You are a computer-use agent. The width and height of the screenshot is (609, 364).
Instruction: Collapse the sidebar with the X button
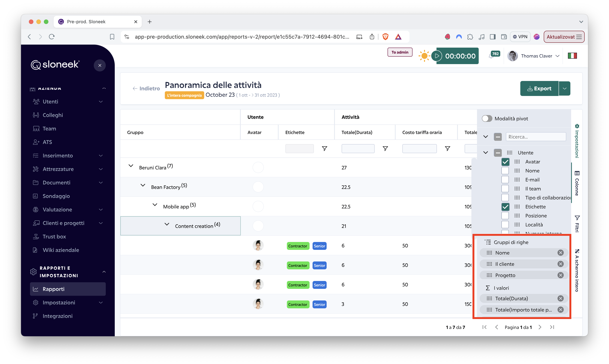pos(100,65)
